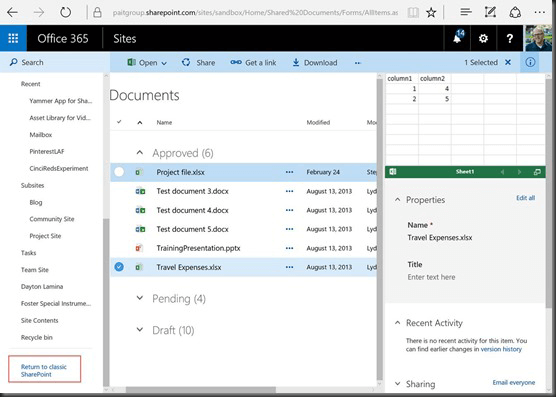Image resolution: width=556 pixels, height=397 pixels.
Task: Open the browser reading view icon
Action: click(413, 13)
